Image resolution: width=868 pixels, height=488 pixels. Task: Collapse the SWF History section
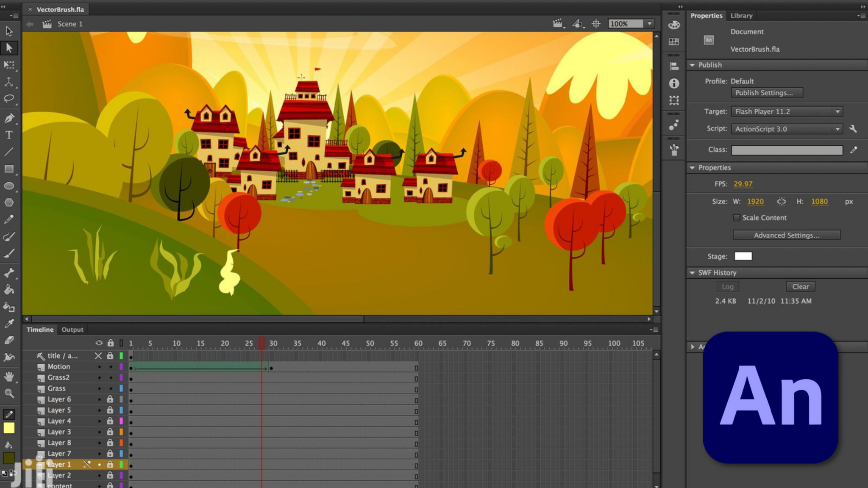pyautogui.click(x=693, y=272)
